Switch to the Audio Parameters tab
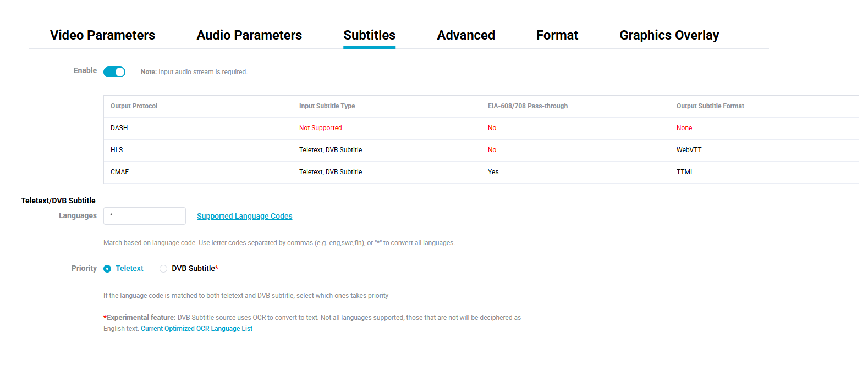 (249, 35)
